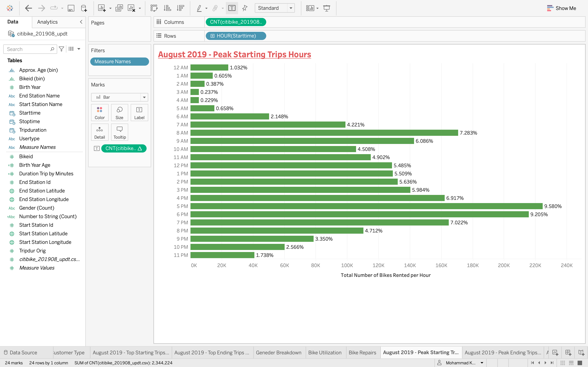Expand the Bar mark type dropdown
The width and height of the screenshot is (588, 367).
tap(144, 97)
